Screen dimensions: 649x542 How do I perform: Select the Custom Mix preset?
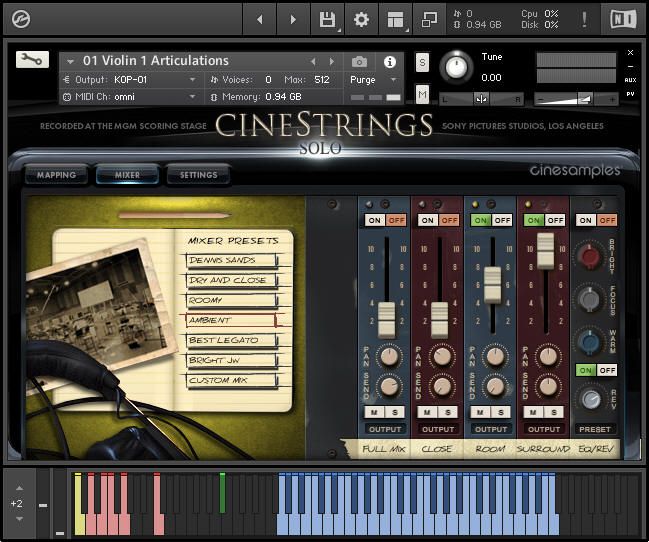(x=231, y=380)
